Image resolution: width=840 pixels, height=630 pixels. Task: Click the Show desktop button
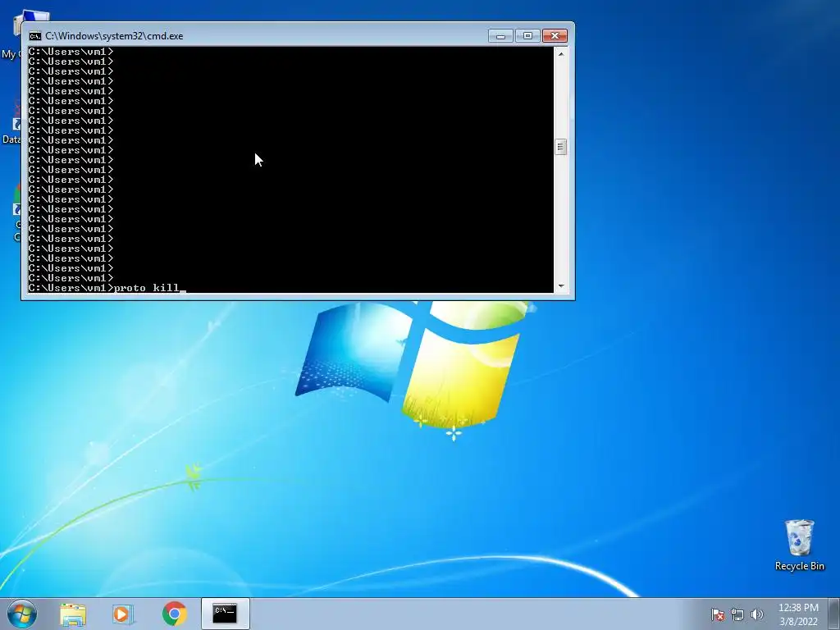point(833,614)
